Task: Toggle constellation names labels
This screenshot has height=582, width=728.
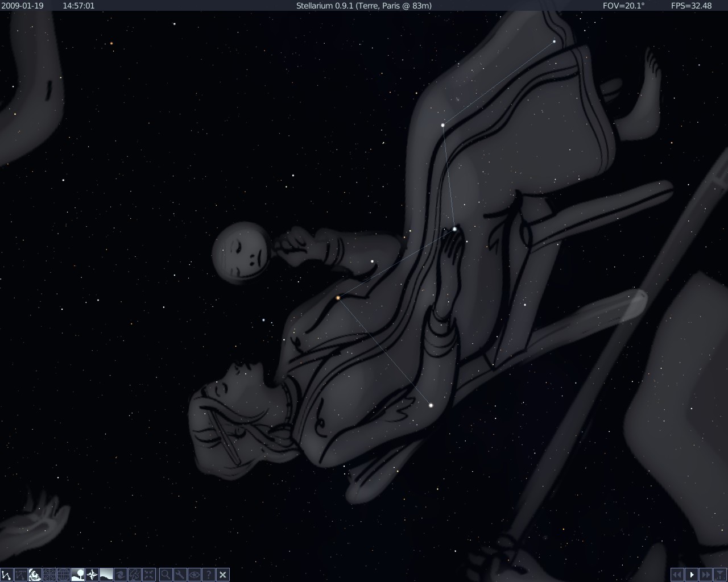Action: [21, 575]
